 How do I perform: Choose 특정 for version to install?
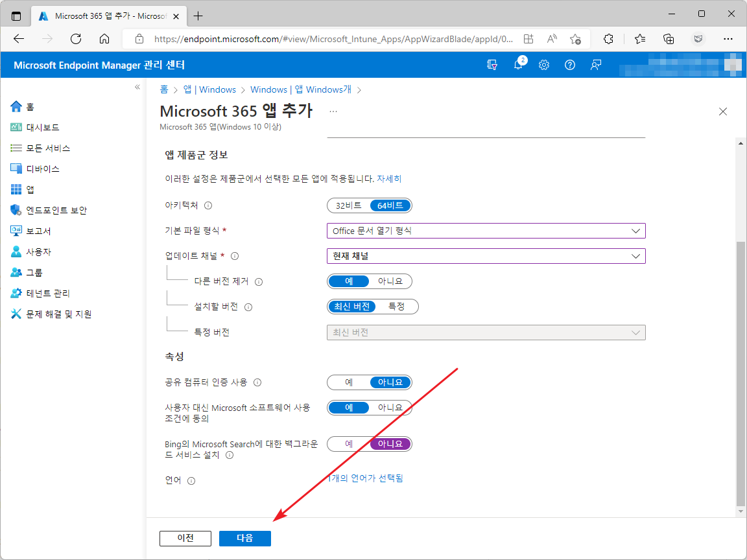click(396, 307)
